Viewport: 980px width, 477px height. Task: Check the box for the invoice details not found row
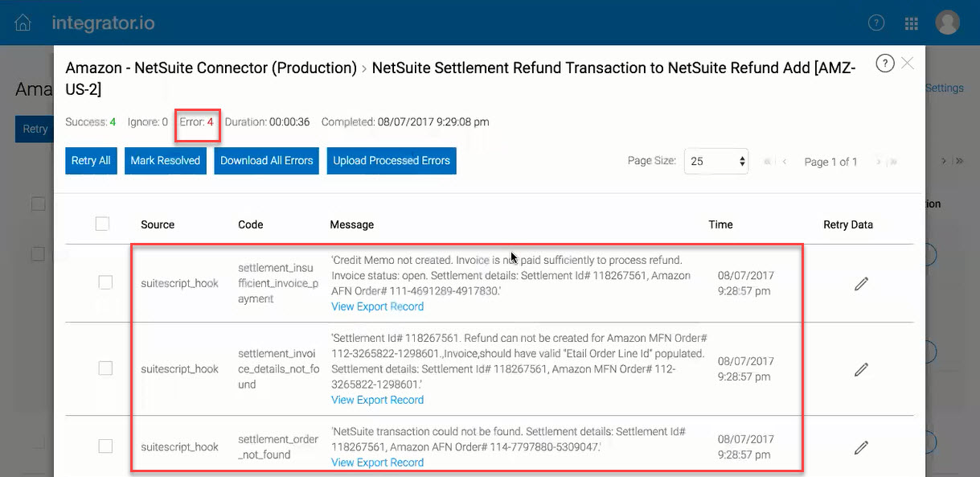pos(105,368)
